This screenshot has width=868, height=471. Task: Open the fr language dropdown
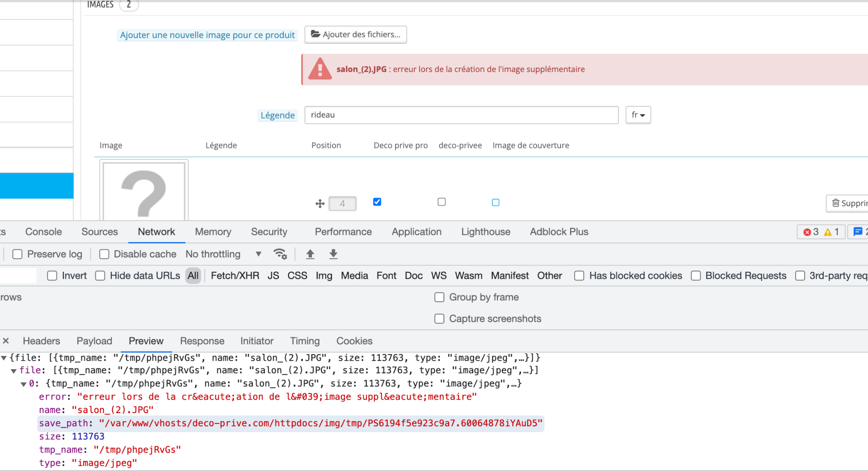(638, 115)
